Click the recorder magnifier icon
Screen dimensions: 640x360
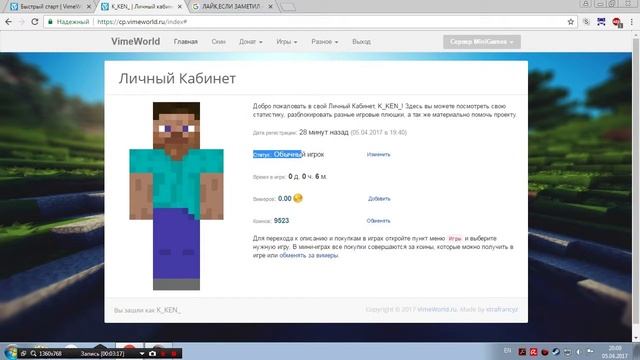33,353
